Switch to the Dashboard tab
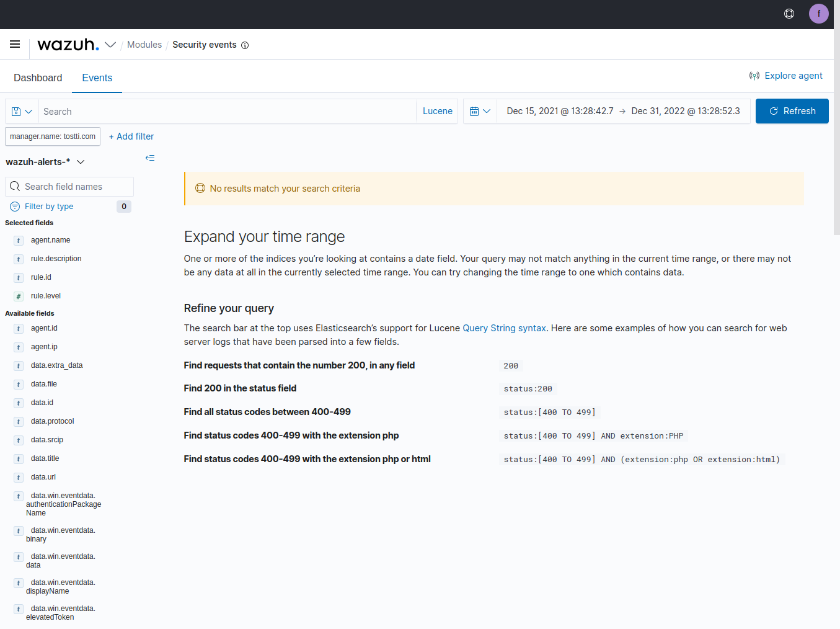The image size is (840, 629). coord(38,78)
